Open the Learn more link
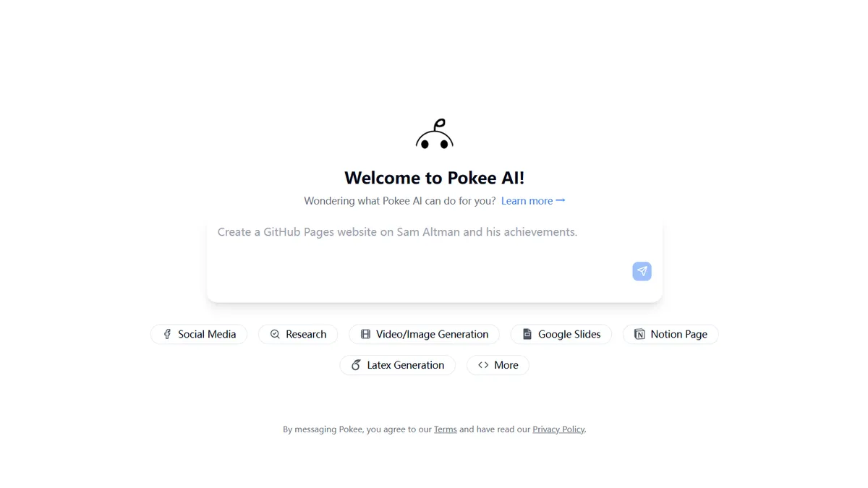The width and height of the screenshot is (868, 488). click(533, 201)
